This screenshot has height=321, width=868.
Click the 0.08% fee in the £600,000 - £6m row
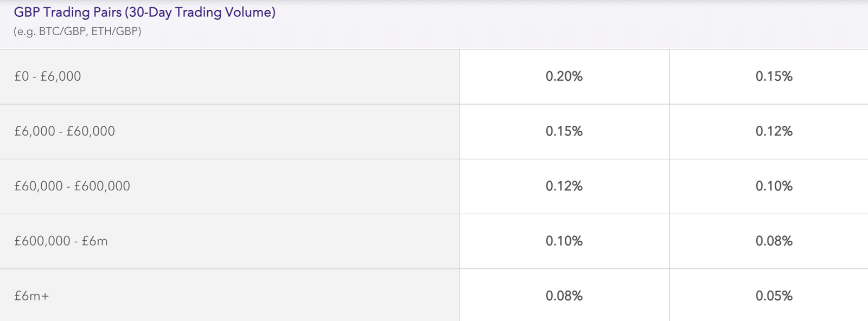(x=774, y=241)
